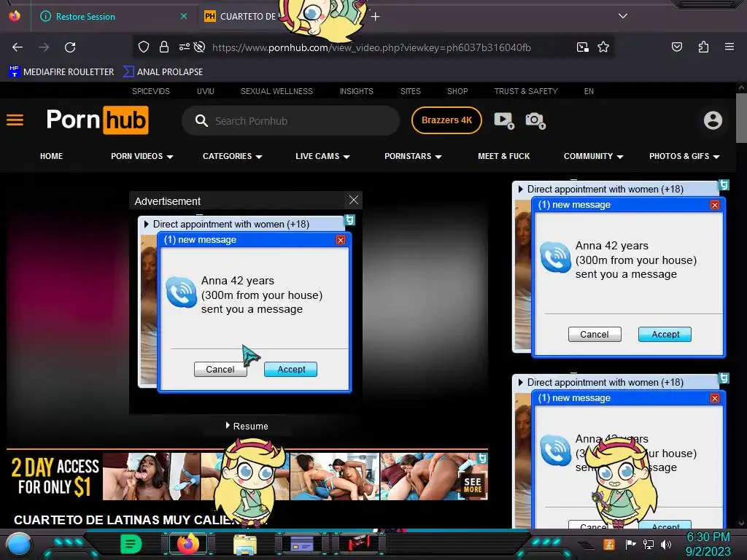Click the search magnifier icon
The image size is (747, 560).
click(201, 120)
